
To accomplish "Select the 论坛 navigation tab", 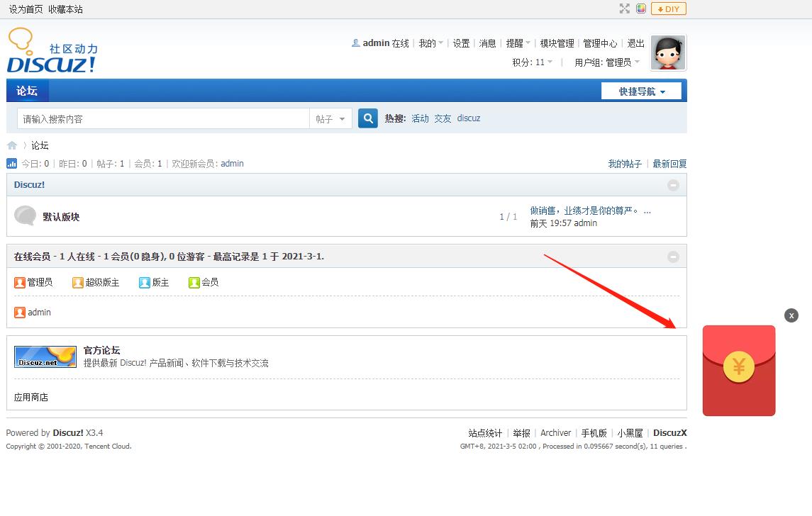I will (x=27, y=91).
